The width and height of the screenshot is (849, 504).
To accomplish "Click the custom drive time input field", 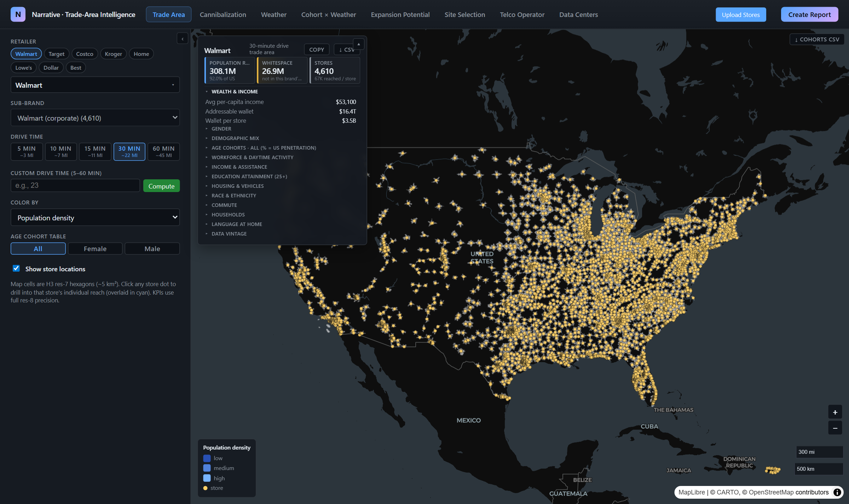I will pyautogui.click(x=75, y=185).
